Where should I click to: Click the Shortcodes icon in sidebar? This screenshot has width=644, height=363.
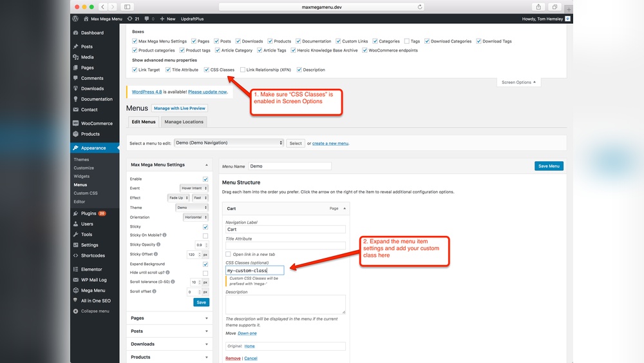75,255
